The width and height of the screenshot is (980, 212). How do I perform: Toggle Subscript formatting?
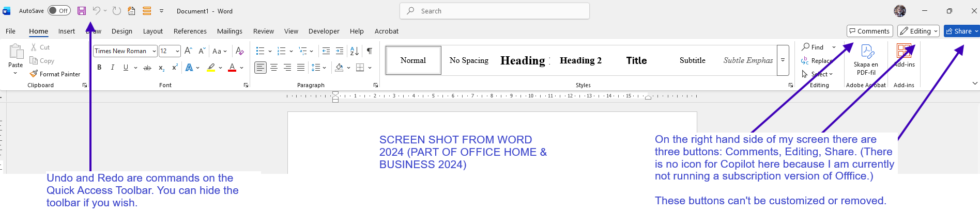pos(161,68)
